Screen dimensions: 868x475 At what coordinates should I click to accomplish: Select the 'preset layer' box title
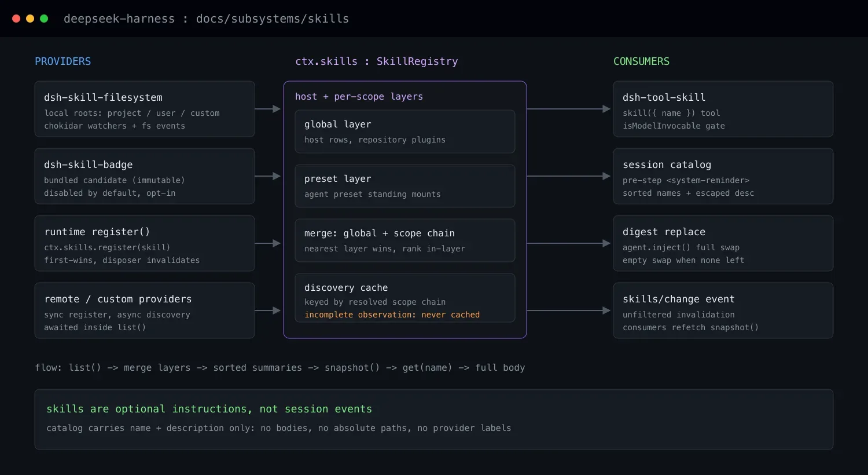pyautogui.click(x=338, y=179)
